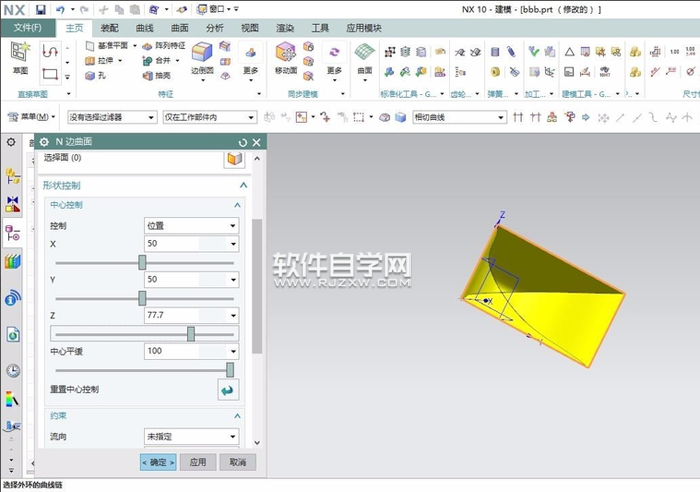Click the Save icon in title bar
Screen dimensions: 700x492
pos(41,9)
